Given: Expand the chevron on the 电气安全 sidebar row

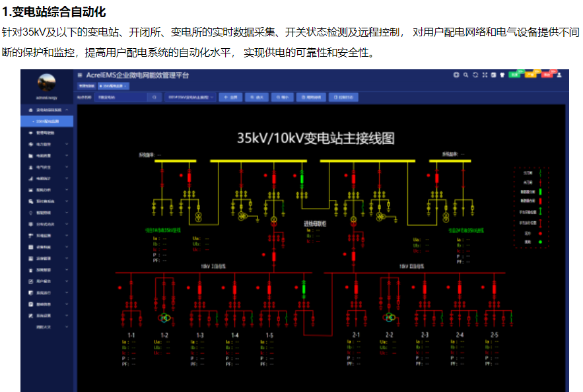Looking at the screenshot, I should [67, 167].
